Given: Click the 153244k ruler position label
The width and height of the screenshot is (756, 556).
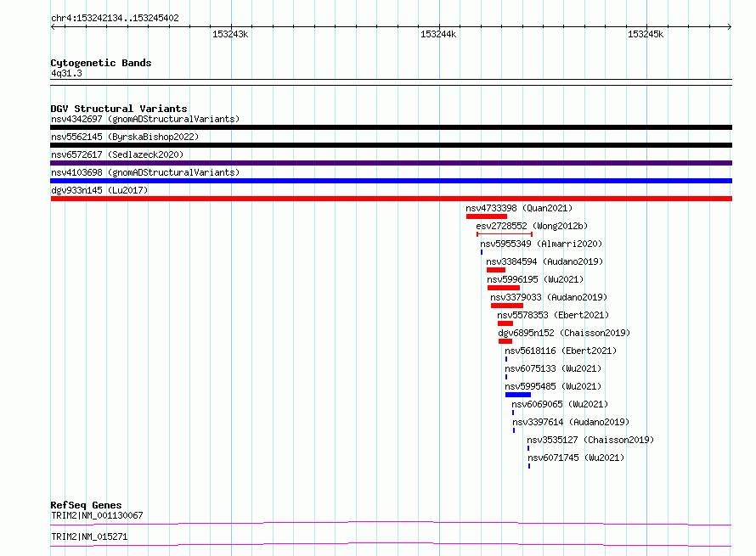Looking at the screenshot, I should click(438, 34).
